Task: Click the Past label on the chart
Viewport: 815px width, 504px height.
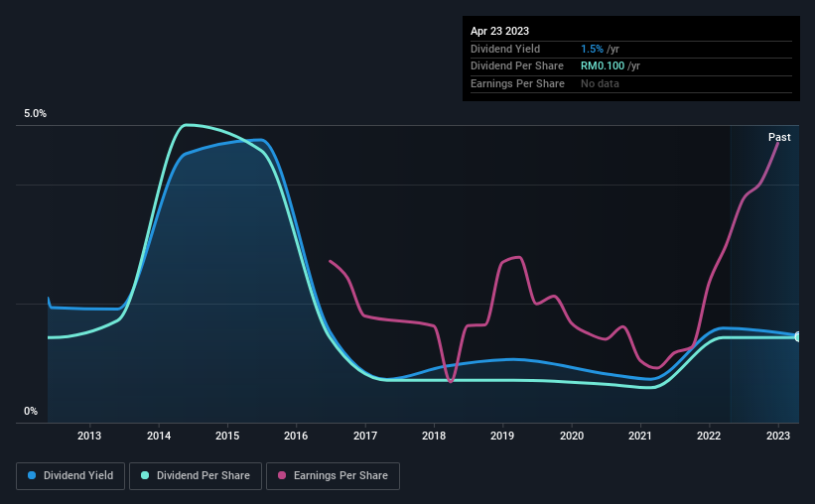Action: (779, 137)
